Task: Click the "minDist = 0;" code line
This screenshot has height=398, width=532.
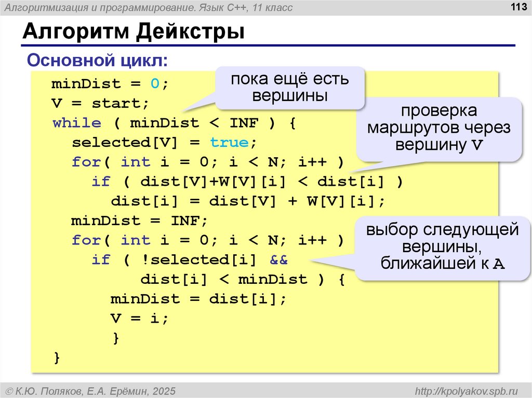Action: pos(110,84)
